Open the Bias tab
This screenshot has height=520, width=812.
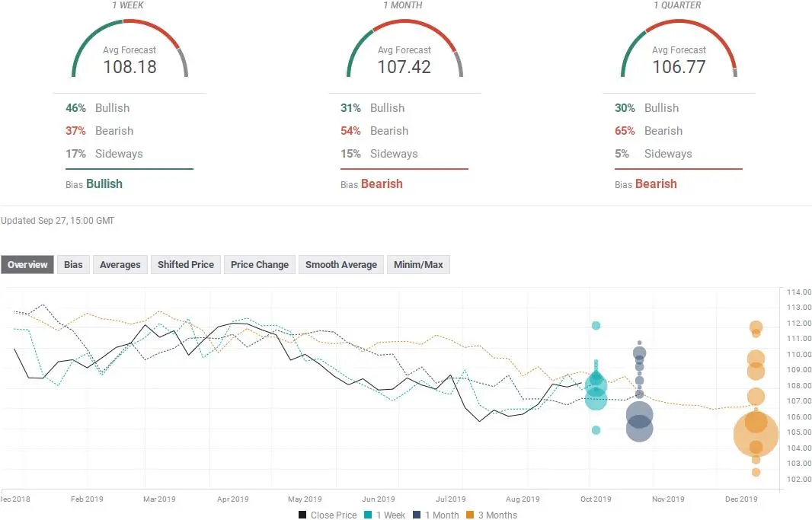click(x=73, y=264)
